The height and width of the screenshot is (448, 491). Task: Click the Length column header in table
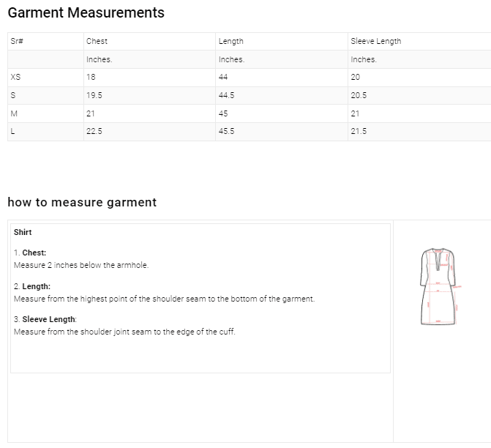tap(230, 42)
